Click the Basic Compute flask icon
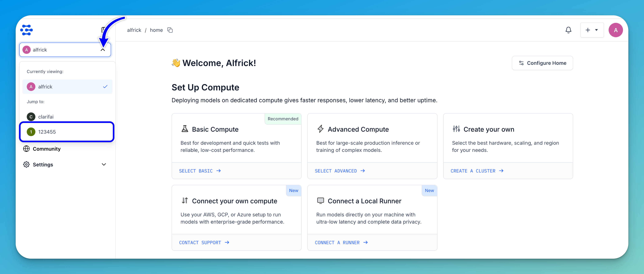Screen dimensions: 644x274 click(x=185, y=129)
